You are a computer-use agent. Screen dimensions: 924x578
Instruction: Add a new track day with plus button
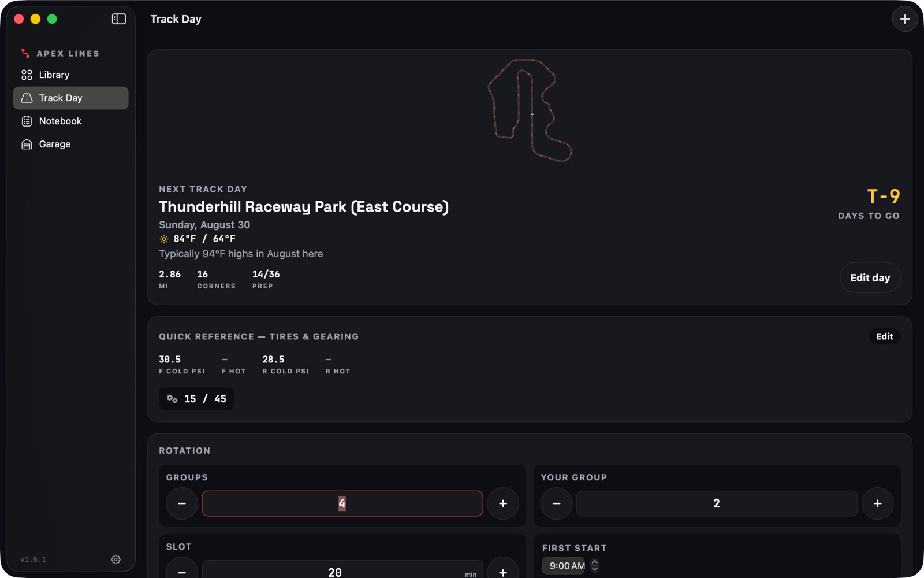(904, 19)
